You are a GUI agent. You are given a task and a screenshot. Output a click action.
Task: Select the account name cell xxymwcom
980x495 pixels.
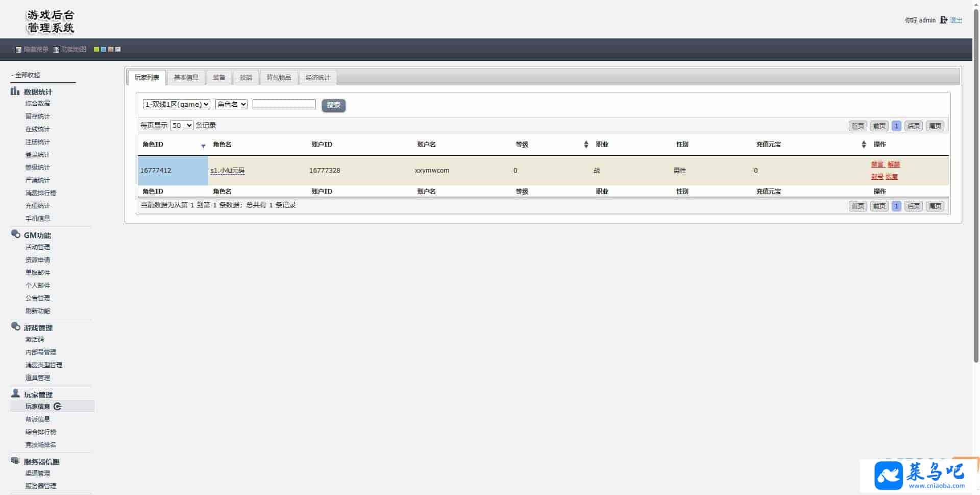[432, 171]
